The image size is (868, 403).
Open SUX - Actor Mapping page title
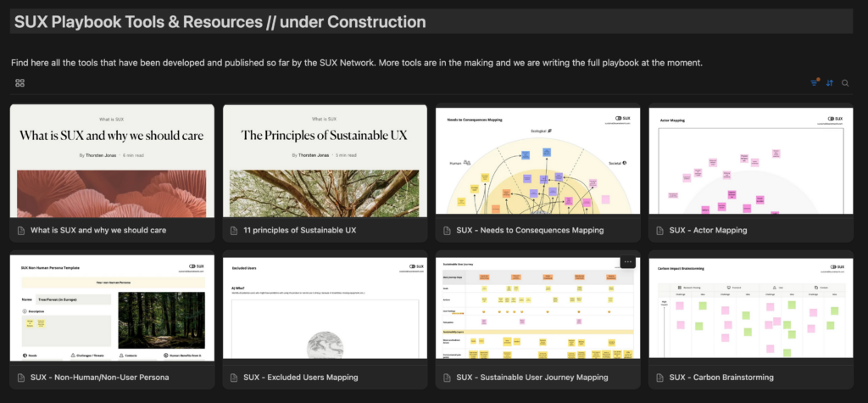point(708,230)
